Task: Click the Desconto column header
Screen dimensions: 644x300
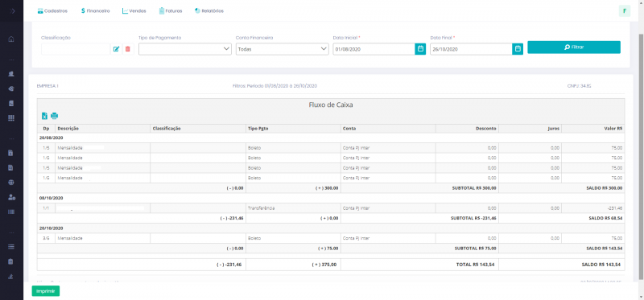Action: coord(467,129)
